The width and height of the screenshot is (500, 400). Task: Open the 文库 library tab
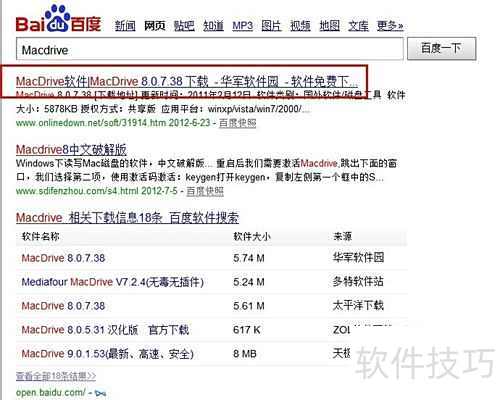(x=358, y=25)
